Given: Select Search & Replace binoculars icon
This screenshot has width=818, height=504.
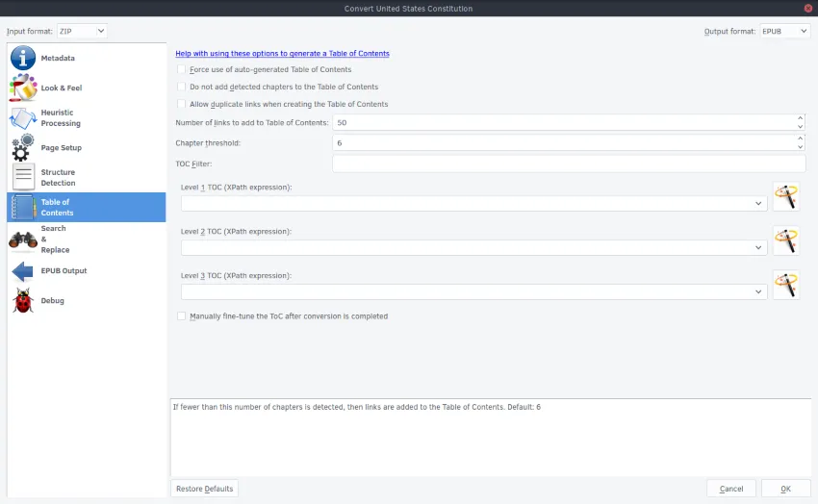Looking at the screenshot, I should point(22,239).
